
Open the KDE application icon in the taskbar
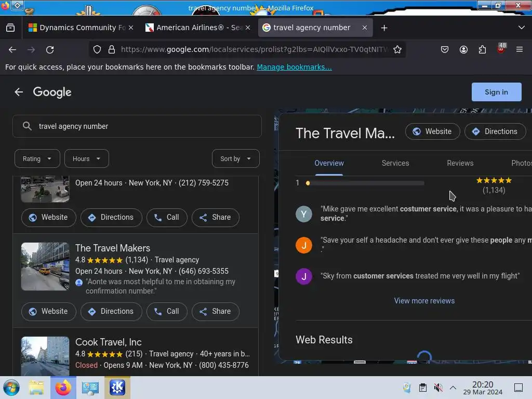[x=117, y=388]
